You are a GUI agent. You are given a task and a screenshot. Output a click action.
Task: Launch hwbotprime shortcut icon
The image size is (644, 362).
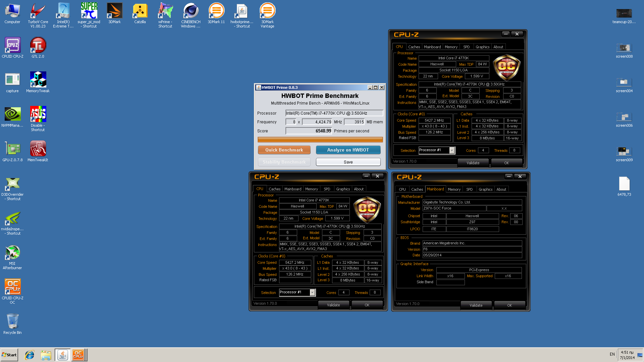[242, 15]
